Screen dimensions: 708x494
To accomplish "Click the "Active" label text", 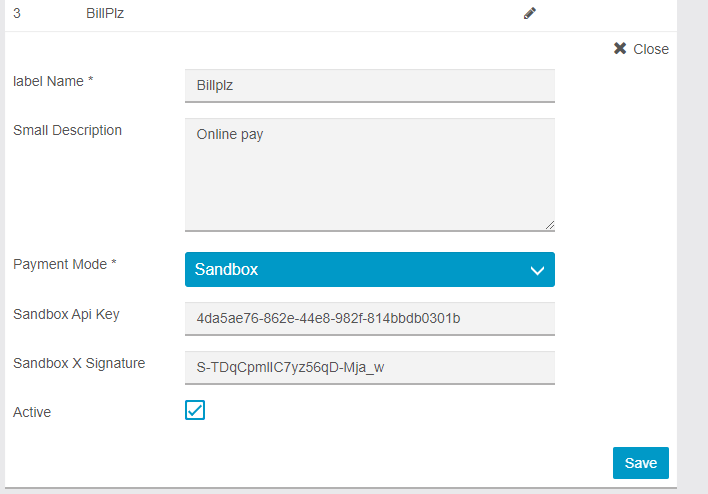I will [32, 411].
